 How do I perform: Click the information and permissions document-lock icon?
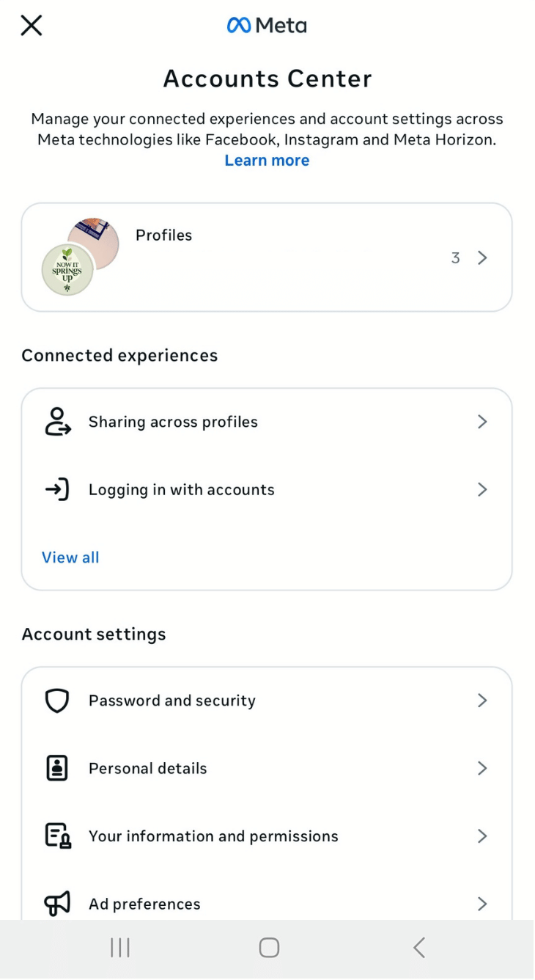(57, 835)
